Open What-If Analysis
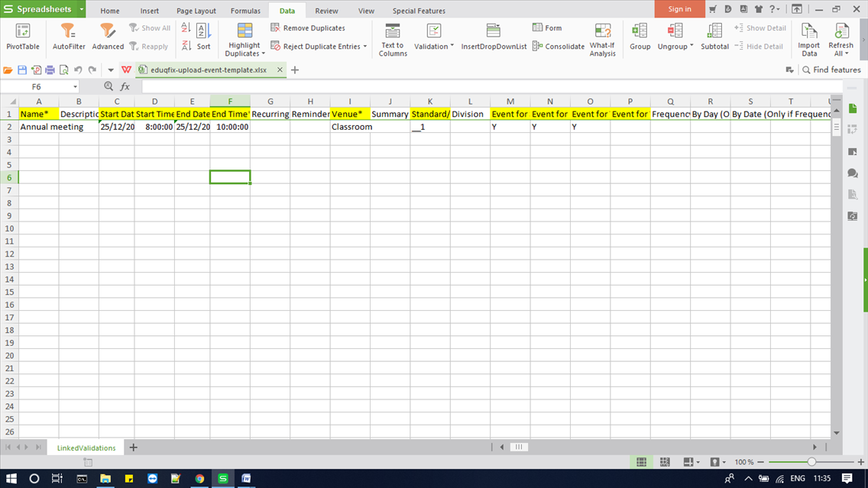This screenshot has width=868, height=488. click(x=602, y=40)
